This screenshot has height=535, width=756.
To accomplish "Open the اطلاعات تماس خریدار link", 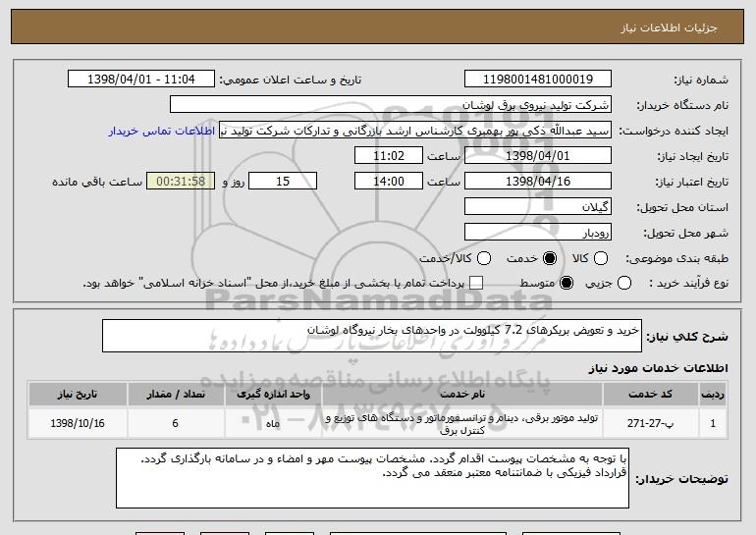I will 162,131.
